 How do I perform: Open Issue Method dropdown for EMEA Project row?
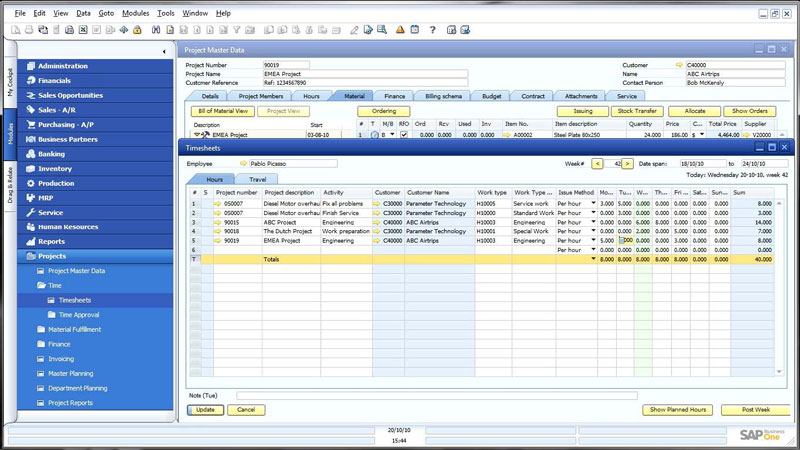(593, 240)
